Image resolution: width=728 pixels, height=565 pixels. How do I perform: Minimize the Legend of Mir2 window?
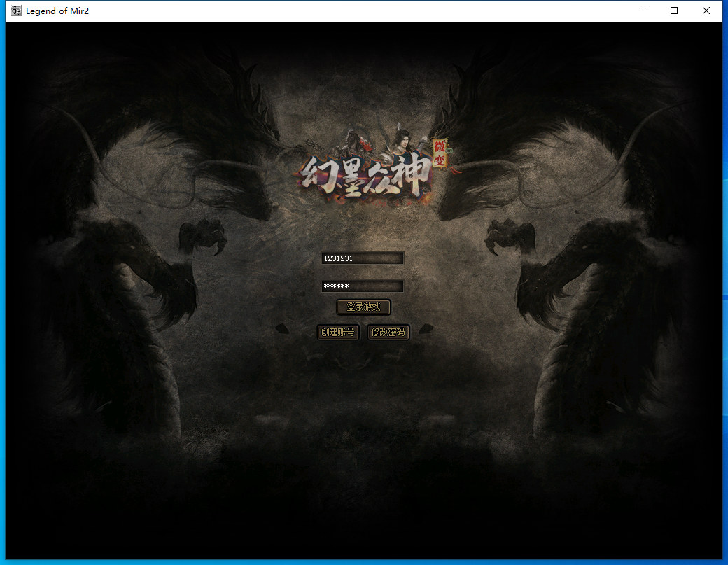tap(643, 11)
